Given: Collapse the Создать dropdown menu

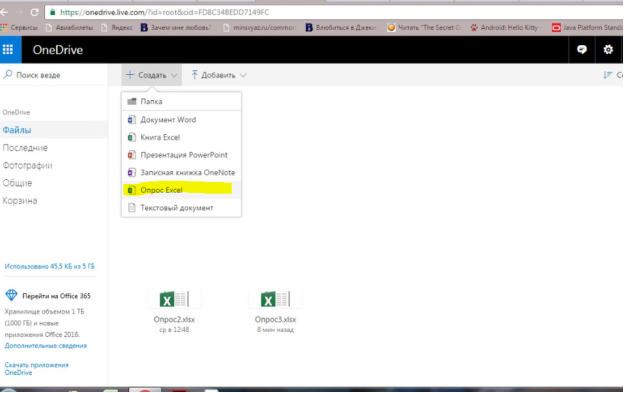Looking at the screenshot, I should point(151,75).
